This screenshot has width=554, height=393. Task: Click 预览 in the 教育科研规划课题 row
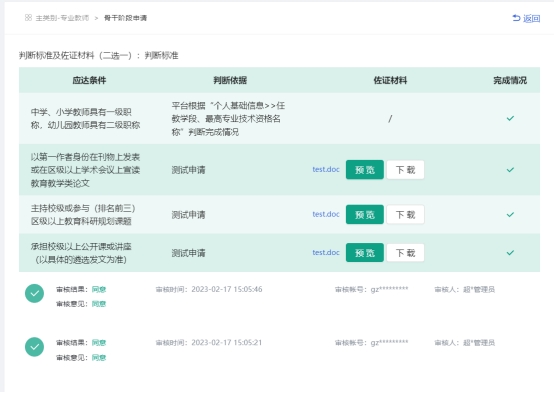(x=365, y=215)
